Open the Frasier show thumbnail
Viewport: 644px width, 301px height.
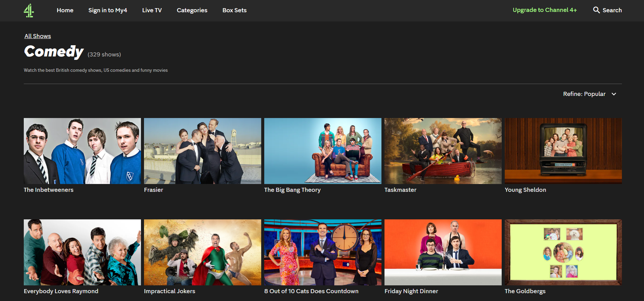coord(202,151)
